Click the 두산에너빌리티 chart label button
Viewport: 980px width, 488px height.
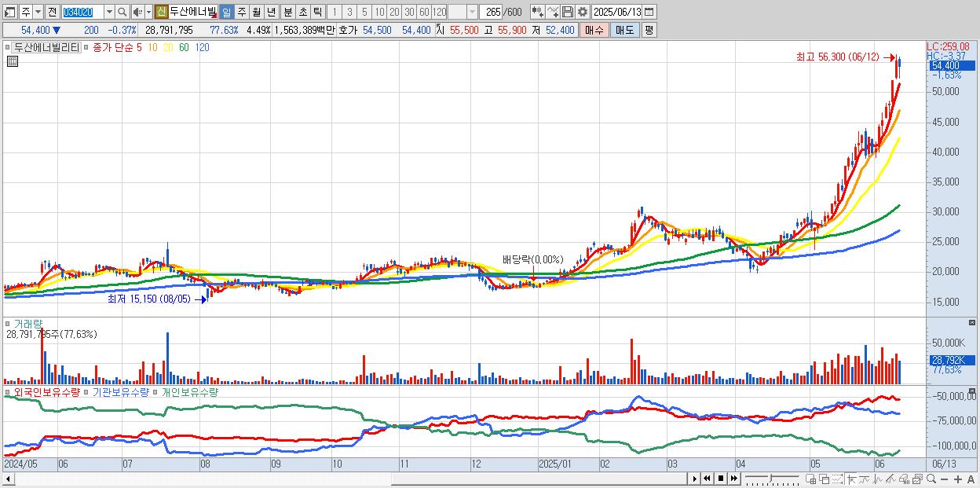point(46,48)
